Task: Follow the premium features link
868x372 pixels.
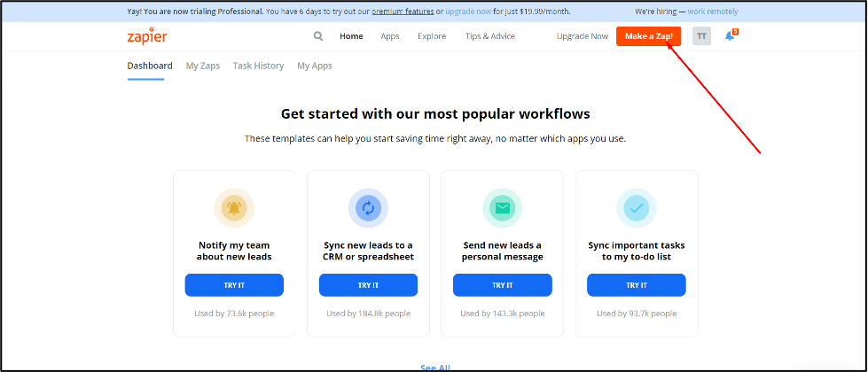Action: 403,11
